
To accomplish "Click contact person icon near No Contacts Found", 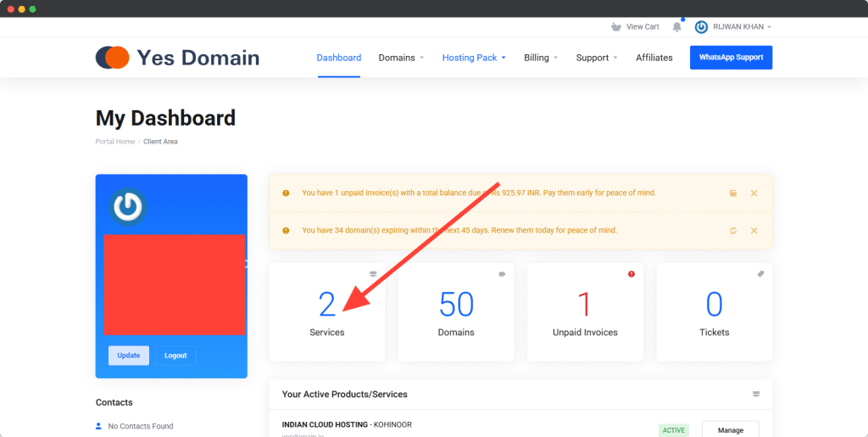I will tap(99, 426).
